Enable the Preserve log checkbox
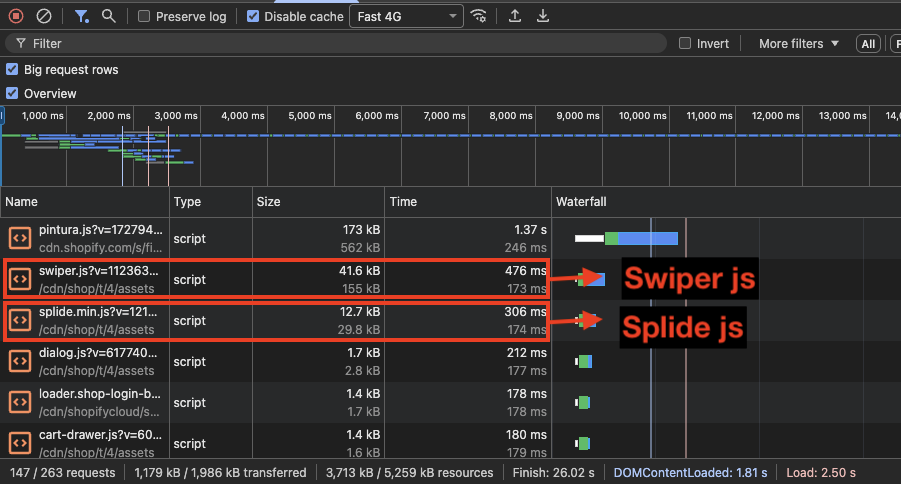Screen dimensions: 901x484 tap(145, 17)
